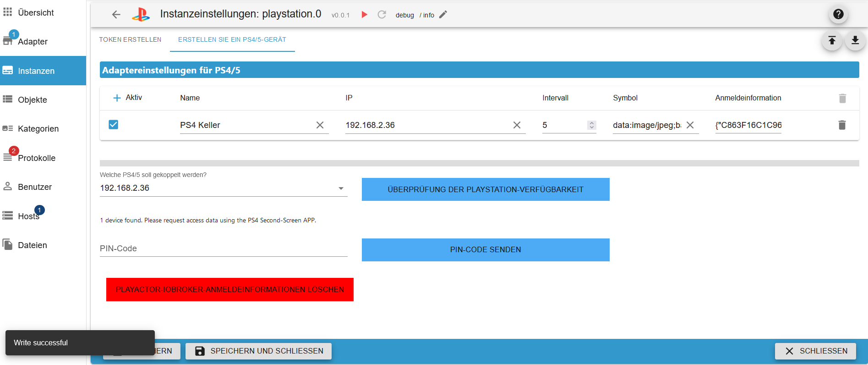Click the Hosts notification badge 1
Viewport: 868px width, 365px height.
39,210
